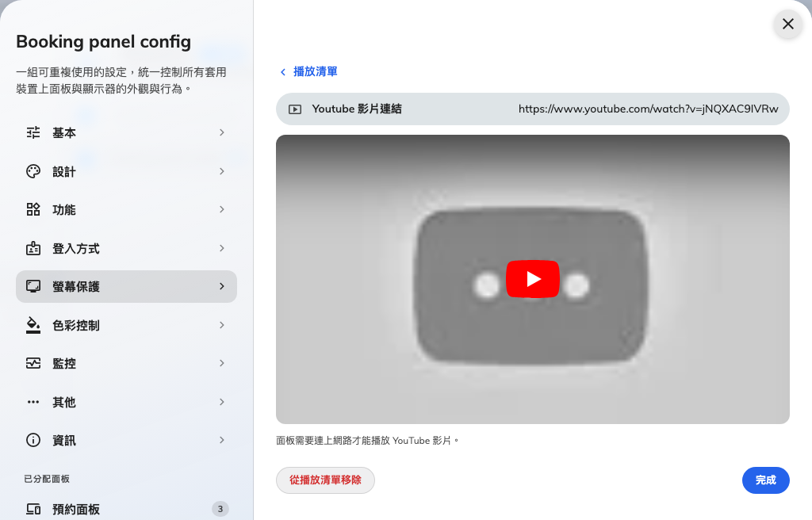Click the video thumbnail preview area
812x520 pixels.
point(532,279)
